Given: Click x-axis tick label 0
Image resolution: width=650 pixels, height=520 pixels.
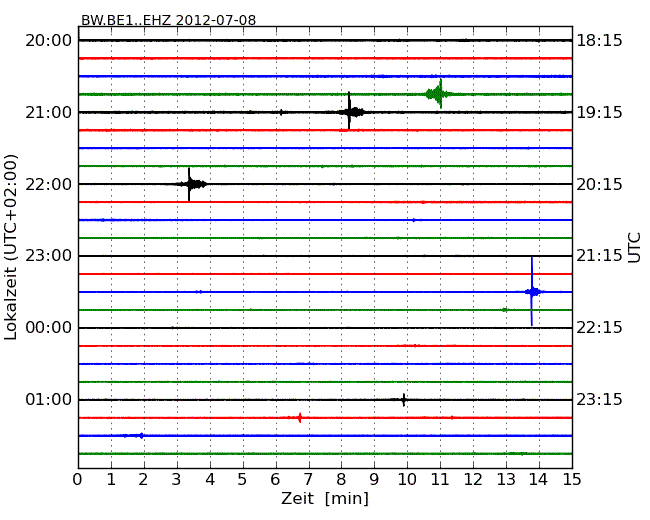Looking at the screenshot, I should click(78, 479).
